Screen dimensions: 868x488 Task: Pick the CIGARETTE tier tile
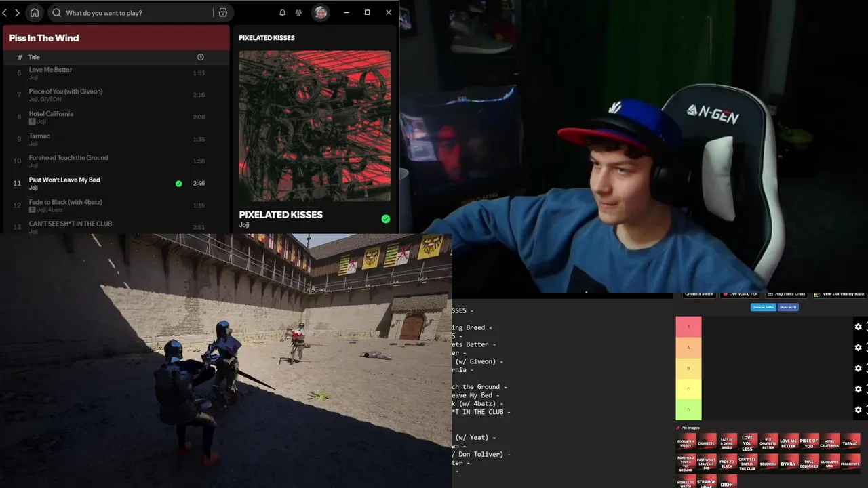click(x=707, y=442)
